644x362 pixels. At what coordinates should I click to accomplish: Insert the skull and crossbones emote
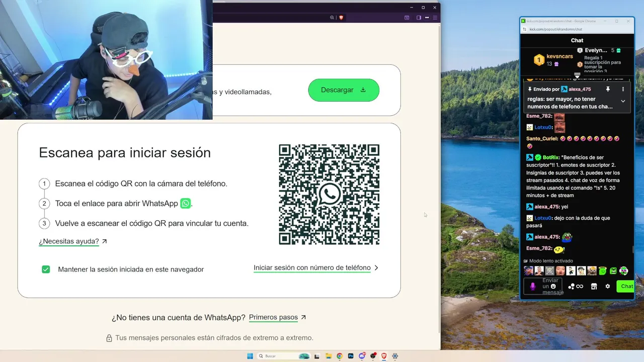(x=549, y=270)
